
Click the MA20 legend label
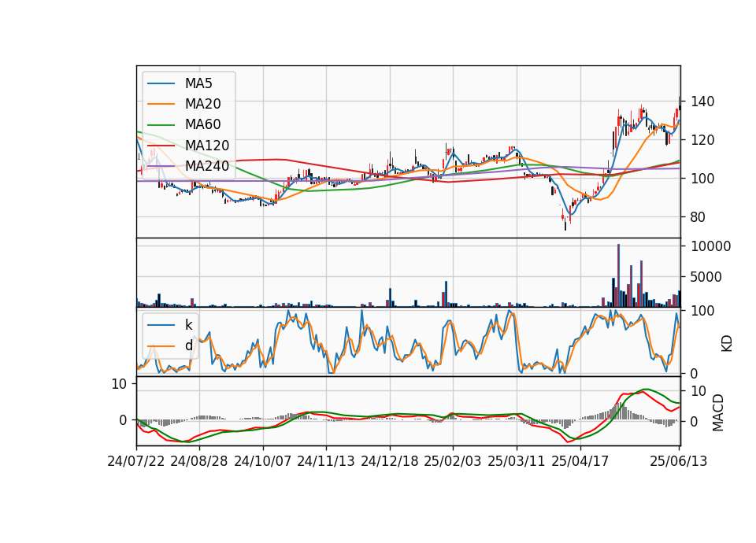pos(202,104)
